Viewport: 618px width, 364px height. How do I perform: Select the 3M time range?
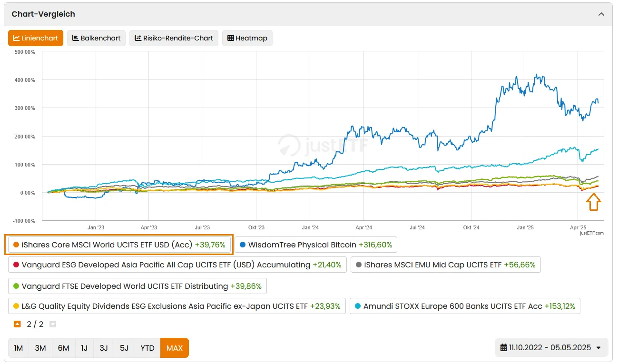point(40,348)
